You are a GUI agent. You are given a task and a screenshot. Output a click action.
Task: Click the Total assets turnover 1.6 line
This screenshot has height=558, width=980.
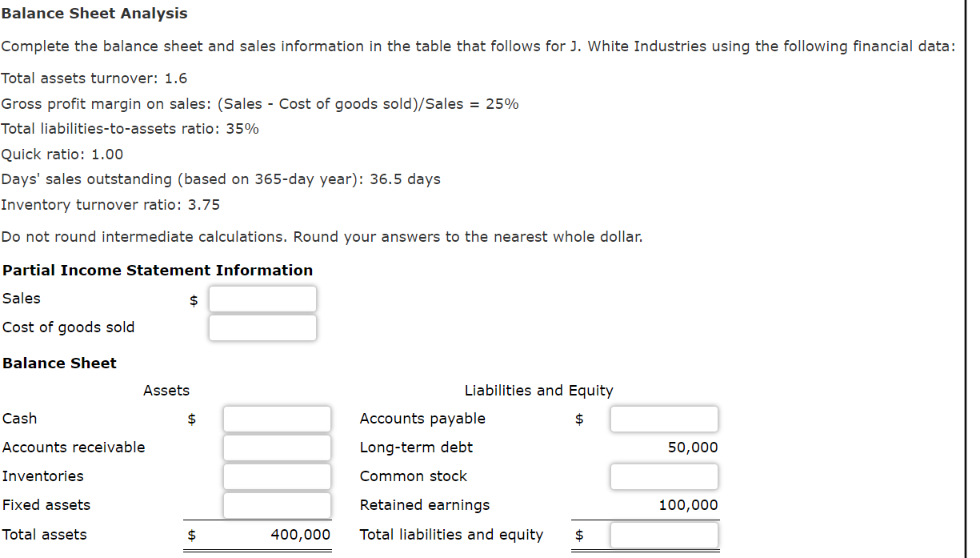pyautogui.click(x=94, y=78)
